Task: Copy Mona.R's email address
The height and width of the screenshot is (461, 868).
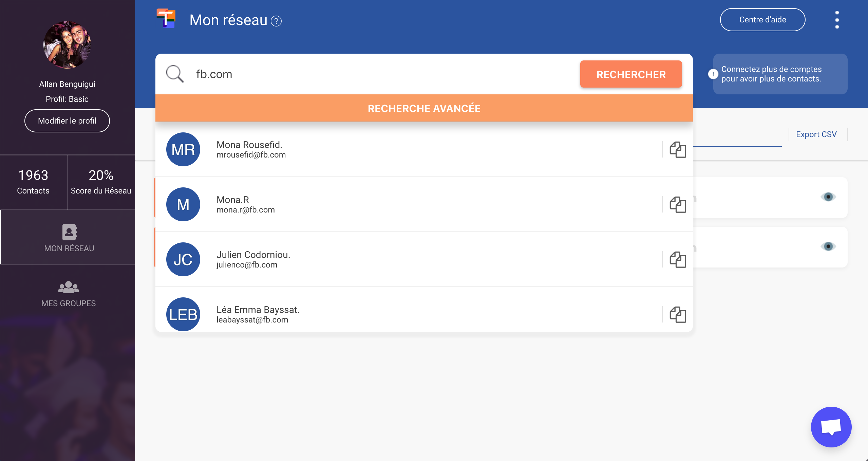Action: coord(677,204)
